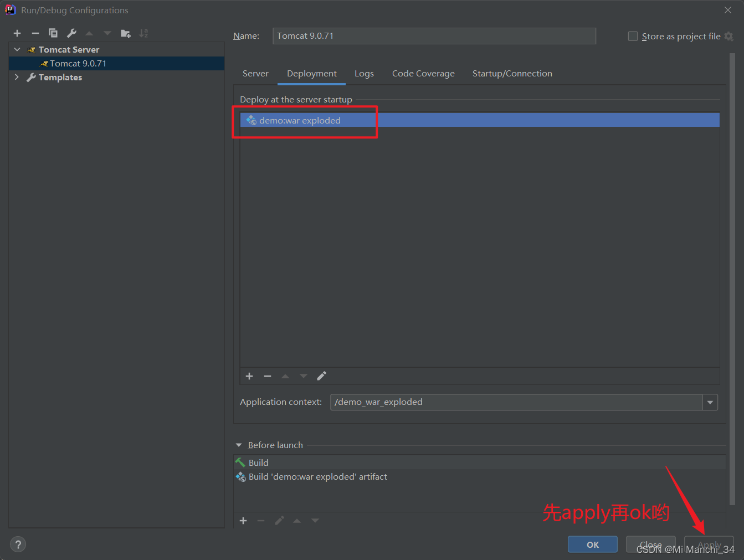Image resolution: width=744 pixels, height=560 pixels.
Task: Switch to the Server tab
Action: click(255, 74)
